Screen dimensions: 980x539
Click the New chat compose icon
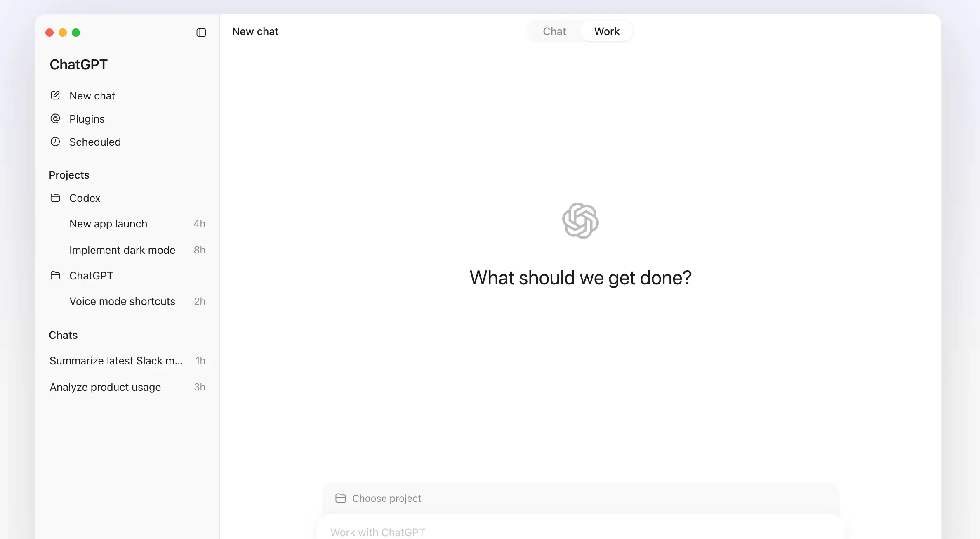coord(55,95)
